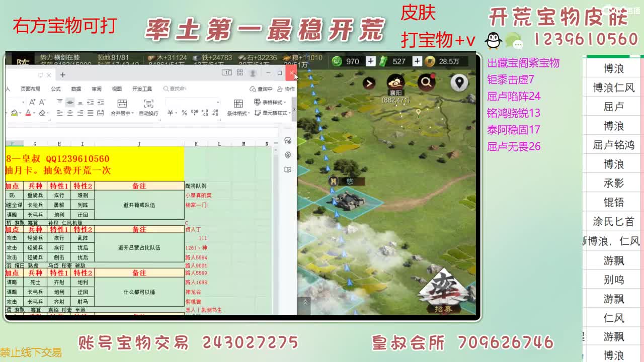The width and height of the screenshot is (644, 362).
Task: Open the cloud weather icon above 襄阳
Action: (396, 82)
